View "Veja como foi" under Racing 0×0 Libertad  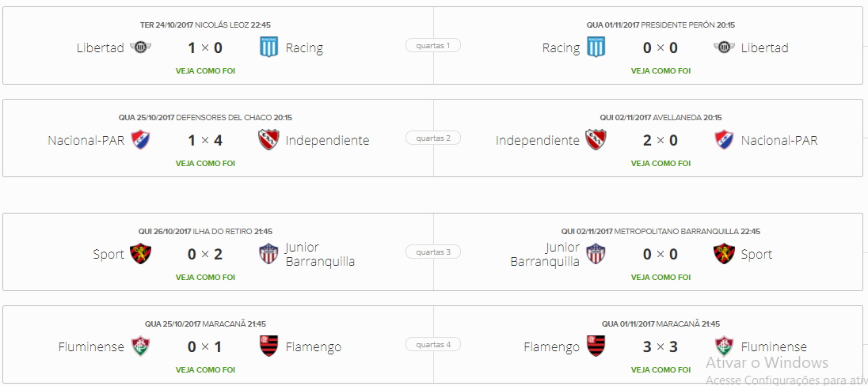661,70
